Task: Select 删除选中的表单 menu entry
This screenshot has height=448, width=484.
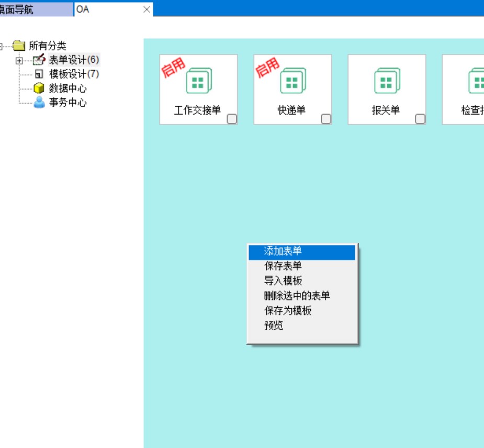Action: click(297, 296)
